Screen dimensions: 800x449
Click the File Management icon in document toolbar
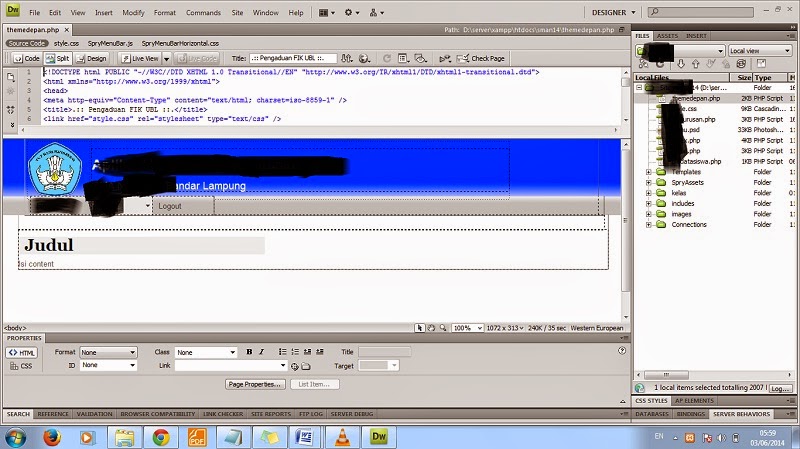tap(346, 58)
